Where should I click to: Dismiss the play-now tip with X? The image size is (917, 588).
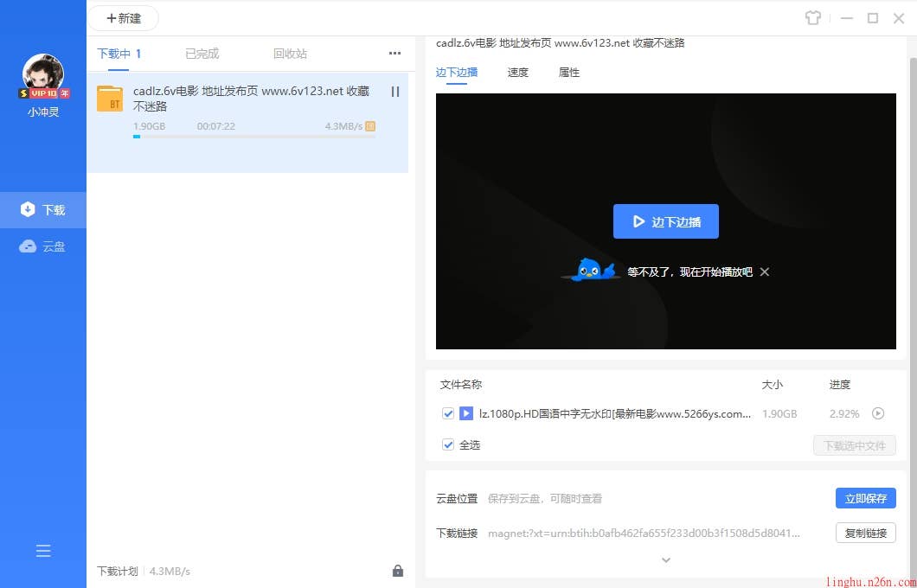(765, 272)
